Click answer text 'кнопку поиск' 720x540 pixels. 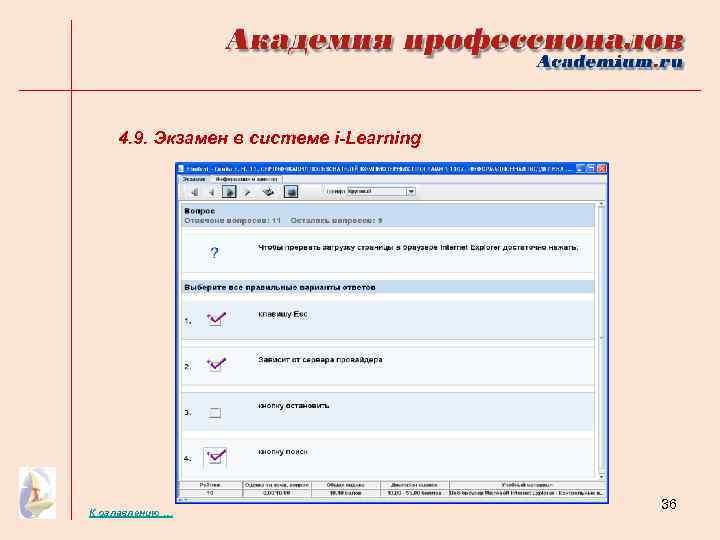tap(282, 452)
